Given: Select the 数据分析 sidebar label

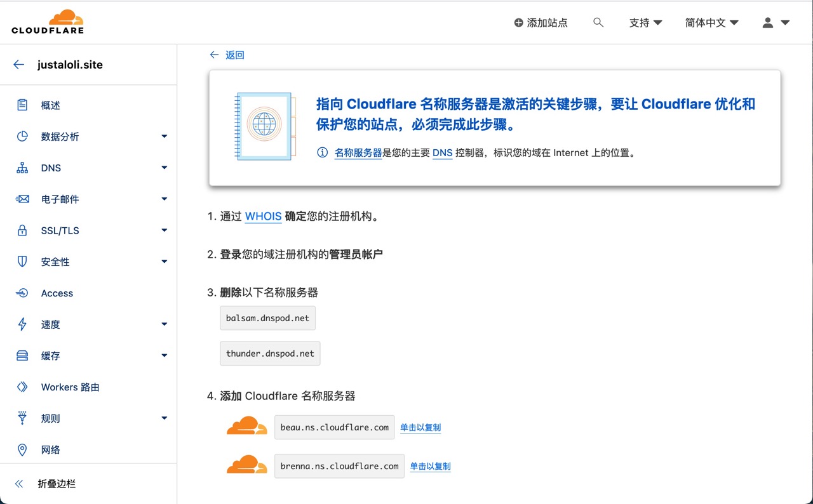Looking at the screenshot, I should click(60, 136).
